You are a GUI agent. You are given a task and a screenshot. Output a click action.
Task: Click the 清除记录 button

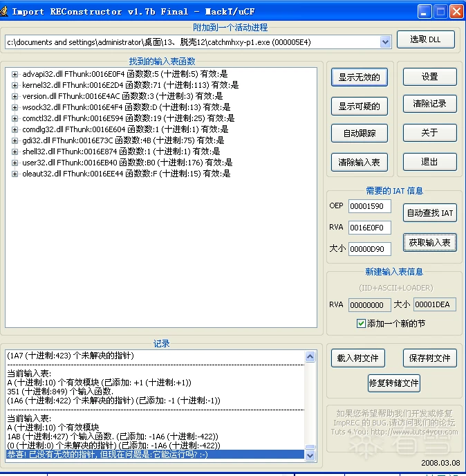click(x=429, y=104)
